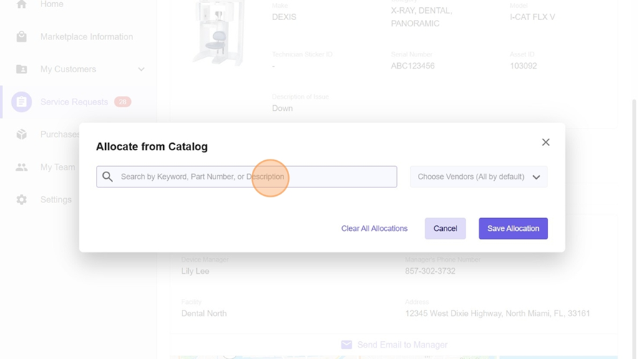Click the Purchases box icon
Viewport: 644px width, 359px height.
pyautogui.click(x=21, y=134)
